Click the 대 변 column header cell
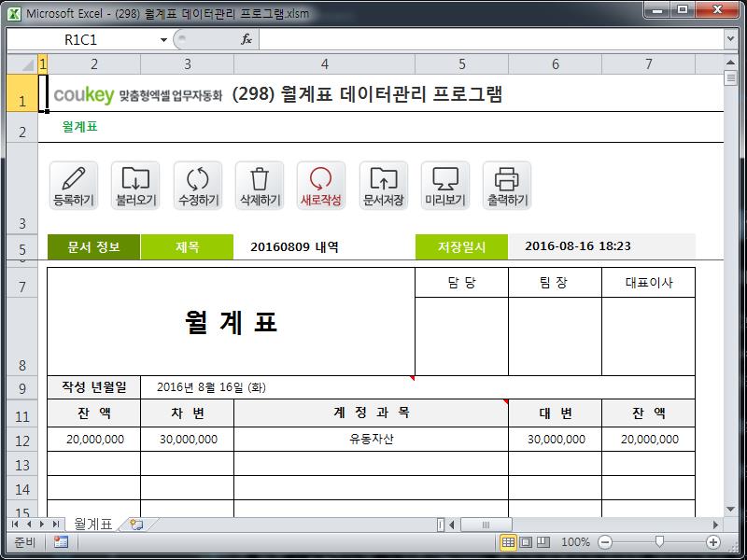 tap(555, 413)
